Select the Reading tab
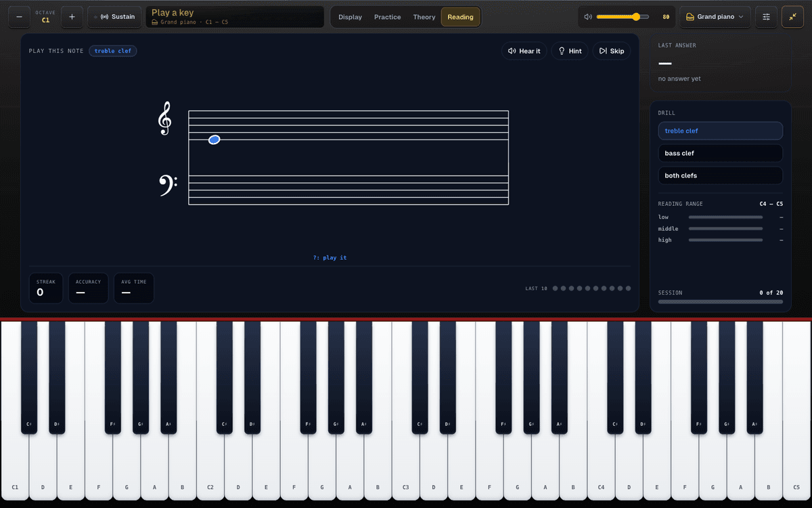The image size is (812, 508). pos(460,17)
